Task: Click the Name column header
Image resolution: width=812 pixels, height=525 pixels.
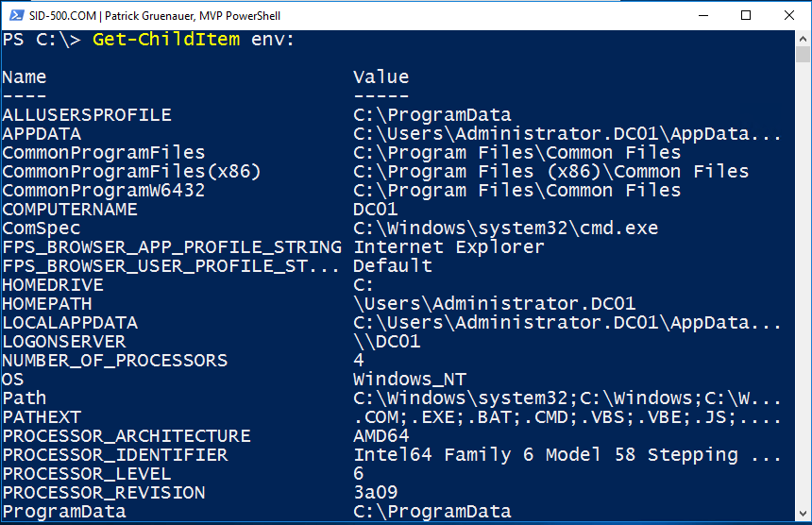Action: [25, 77]
